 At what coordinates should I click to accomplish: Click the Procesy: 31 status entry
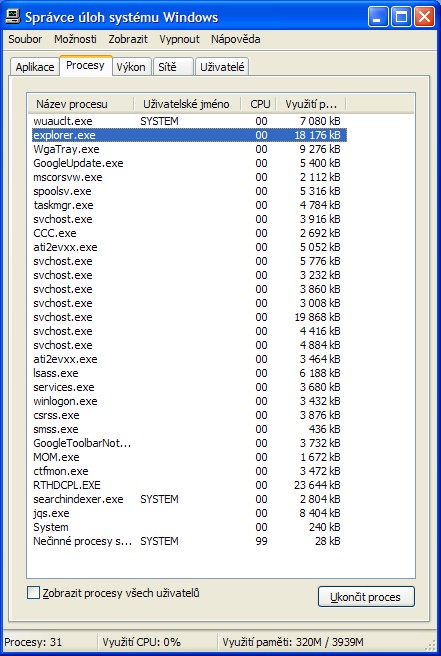(33, 642)
